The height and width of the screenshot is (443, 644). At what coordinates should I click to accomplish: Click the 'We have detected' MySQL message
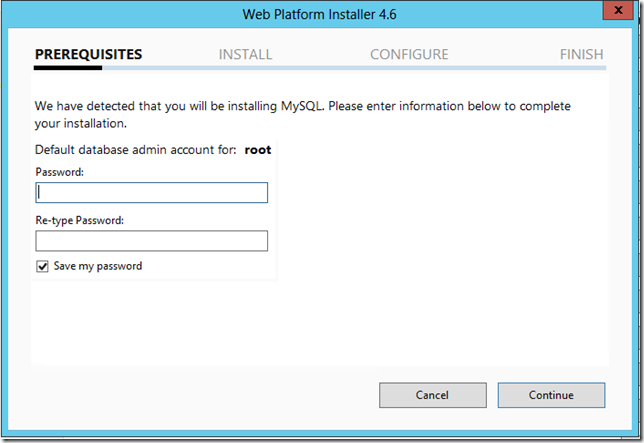(x=303, y=115)
